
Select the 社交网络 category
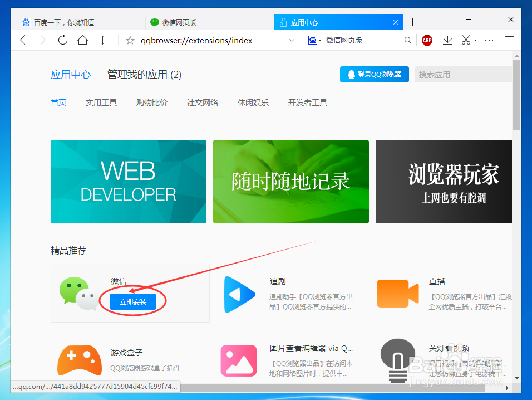202,103
